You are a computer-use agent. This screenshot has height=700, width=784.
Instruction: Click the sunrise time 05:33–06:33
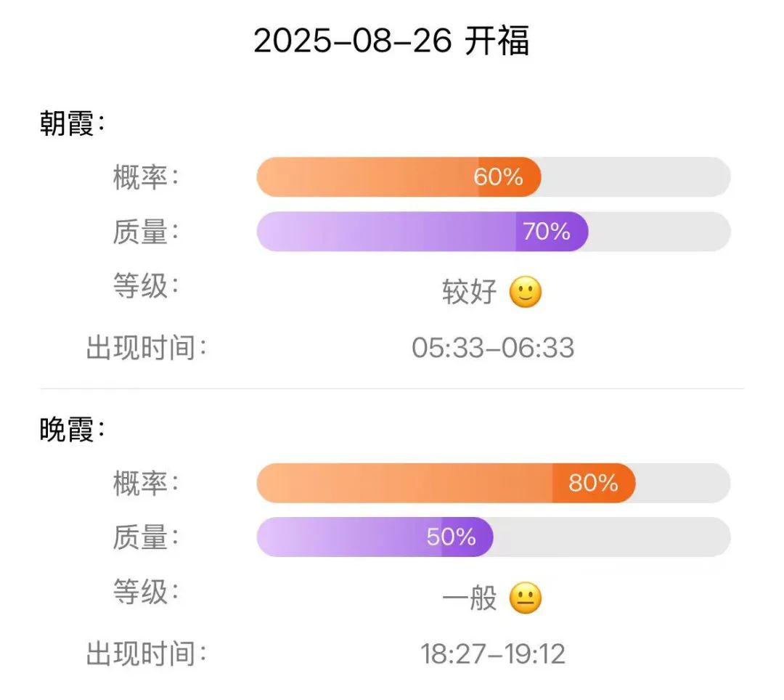click(x=492, y=348)
